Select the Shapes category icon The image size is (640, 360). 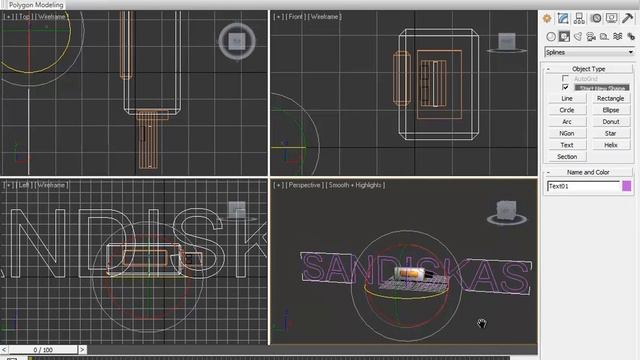(564, 37)
